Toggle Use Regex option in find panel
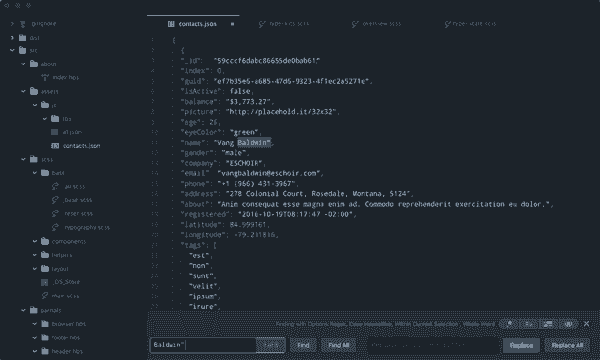This screenshot has width=600, height=360. pyautogui.click(x=509, y=324)
